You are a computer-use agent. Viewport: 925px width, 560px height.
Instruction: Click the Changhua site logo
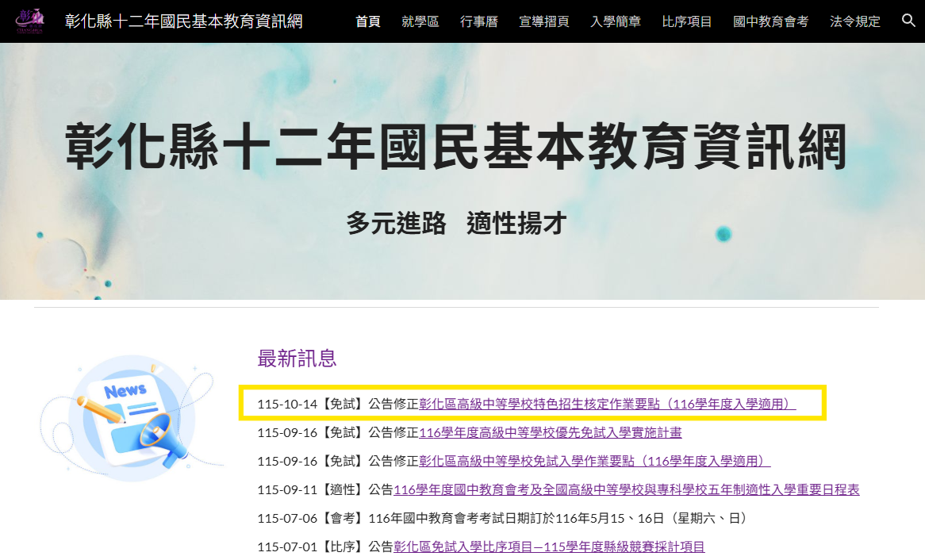(29, 21)
